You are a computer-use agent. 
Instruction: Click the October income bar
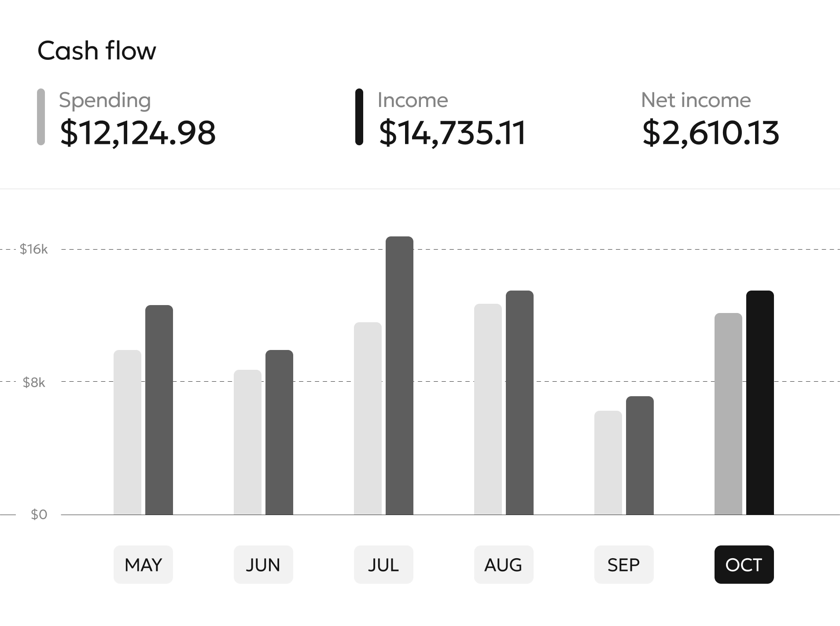[760, 402]
